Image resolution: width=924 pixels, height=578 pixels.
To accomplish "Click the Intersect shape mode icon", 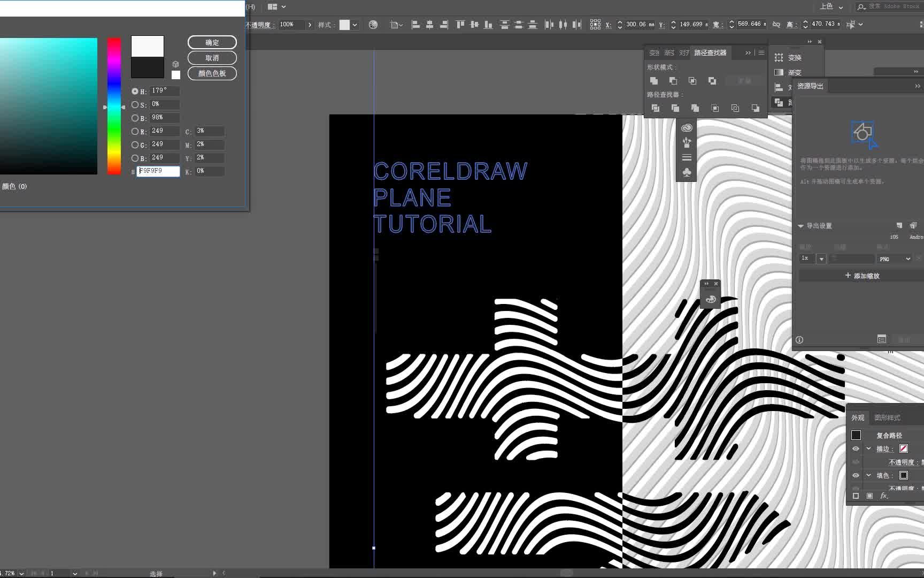I will click(692, 81).
